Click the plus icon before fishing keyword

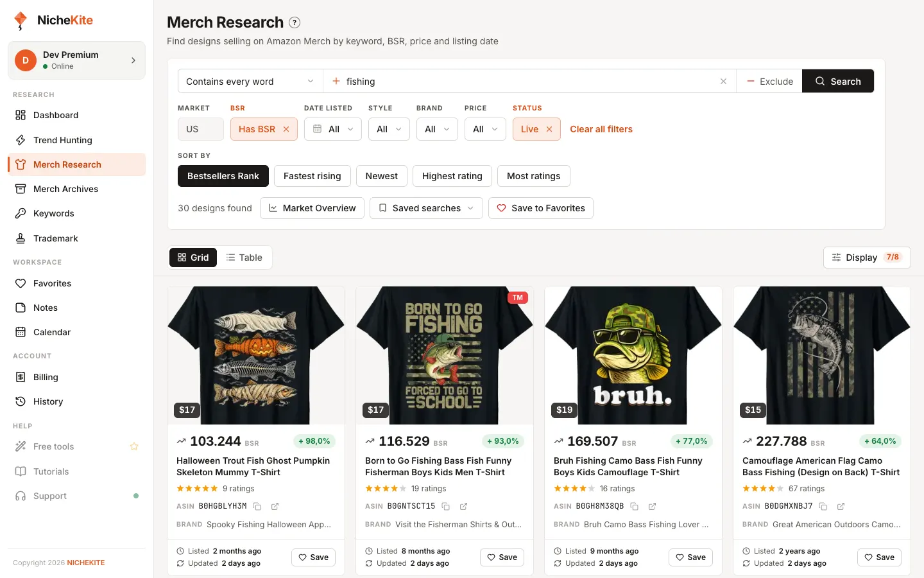coord(336,82)
